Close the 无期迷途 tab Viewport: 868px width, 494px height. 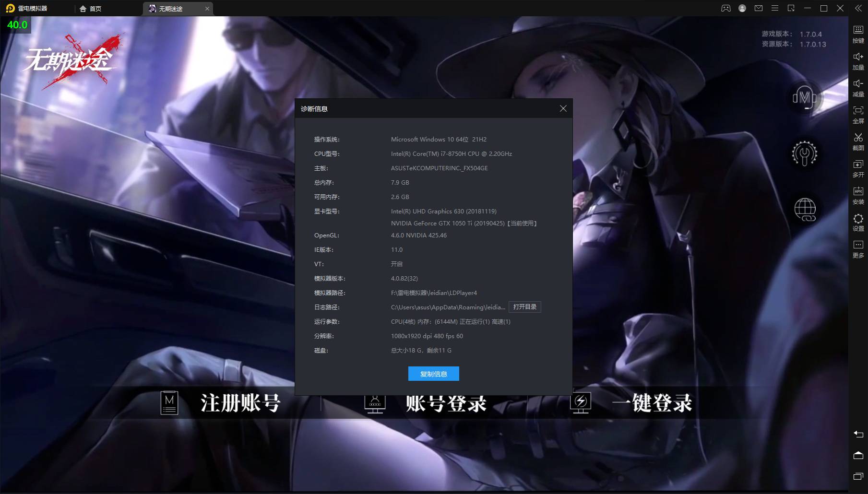207,9
